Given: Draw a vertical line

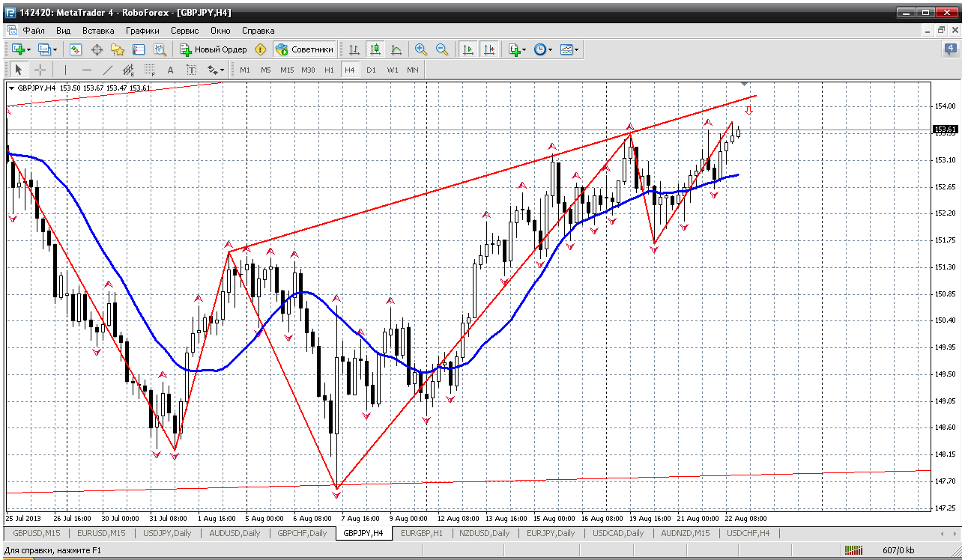Looking at the screenshot, I should click(66, 70).
